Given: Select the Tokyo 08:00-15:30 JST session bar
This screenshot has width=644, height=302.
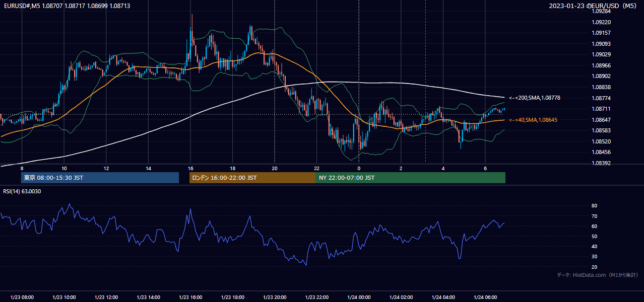Looking at the screenshot, I should (100, 178).
